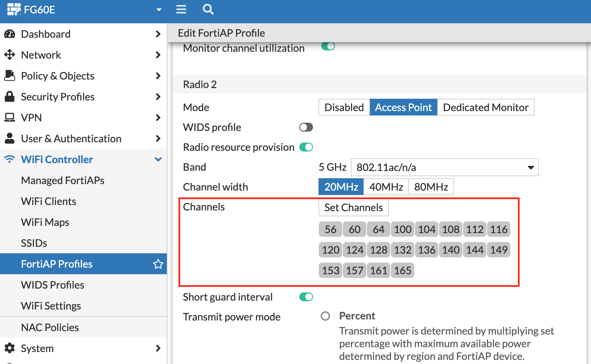Viewport: 591px width, 364px height.
Task: Select channel 149 in the channel list
Action: (x=498, y=250)
